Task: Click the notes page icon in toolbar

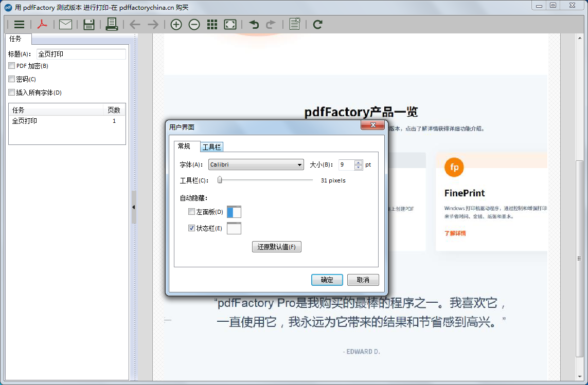Action: pyautogui.click(x=295, y=24)
